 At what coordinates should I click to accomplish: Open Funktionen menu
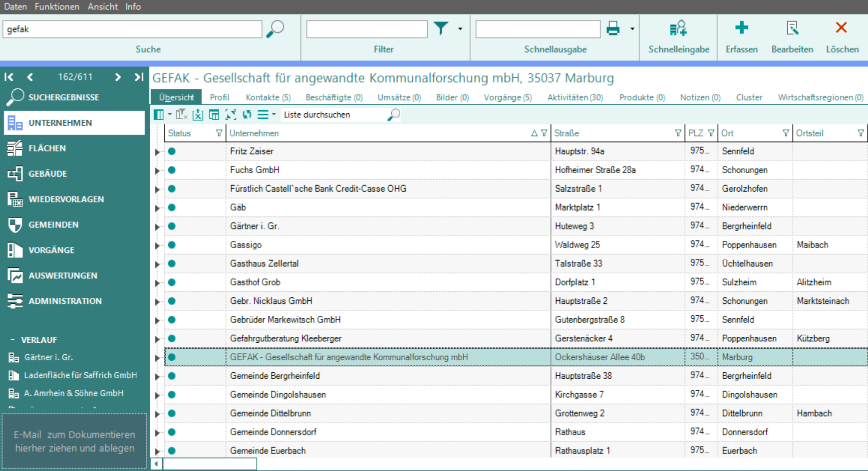(x=57, y=6)
